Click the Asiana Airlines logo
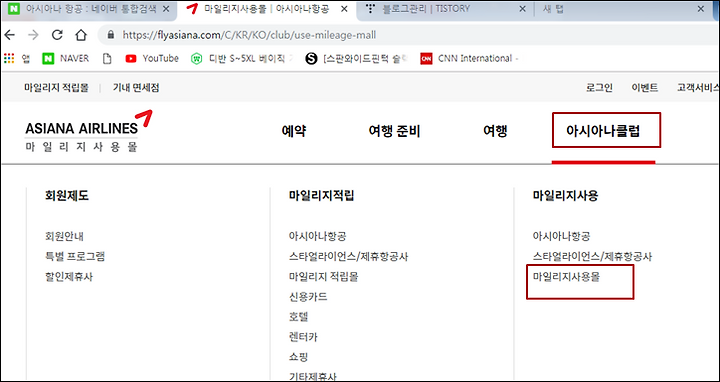 coord(87,131)
